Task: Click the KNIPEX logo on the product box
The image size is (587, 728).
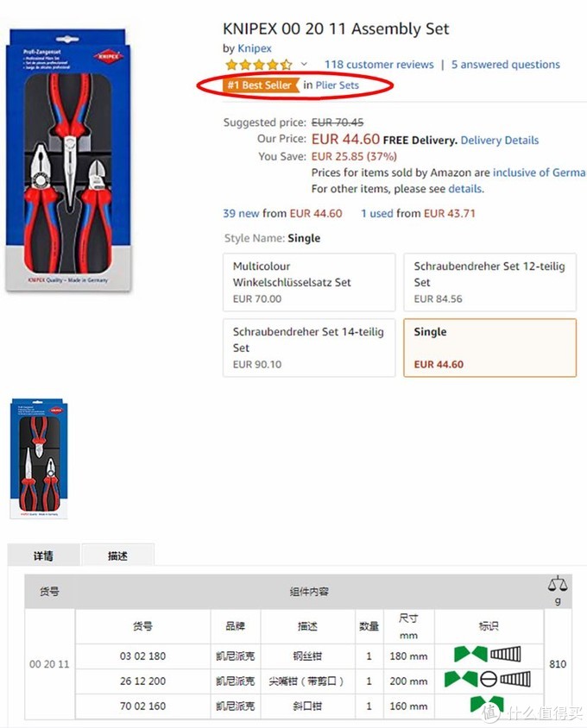Action: click(x=108, y=56)
